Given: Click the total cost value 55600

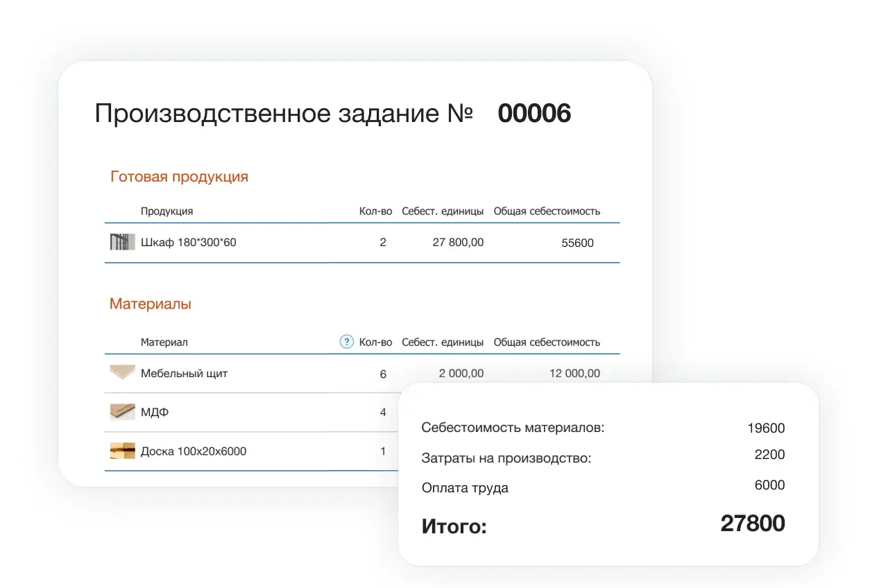Looking at the screenshot, I should click(577, 243).
